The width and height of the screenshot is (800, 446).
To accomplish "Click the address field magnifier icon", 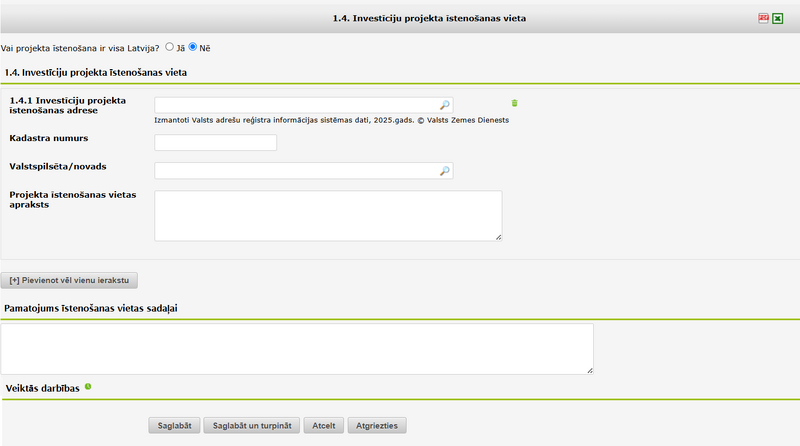I will [x=445, y=104].
